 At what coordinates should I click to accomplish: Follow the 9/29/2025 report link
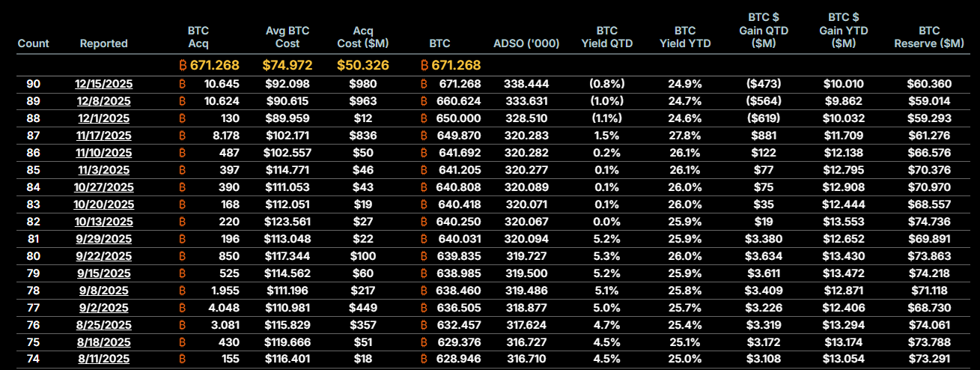103,239
